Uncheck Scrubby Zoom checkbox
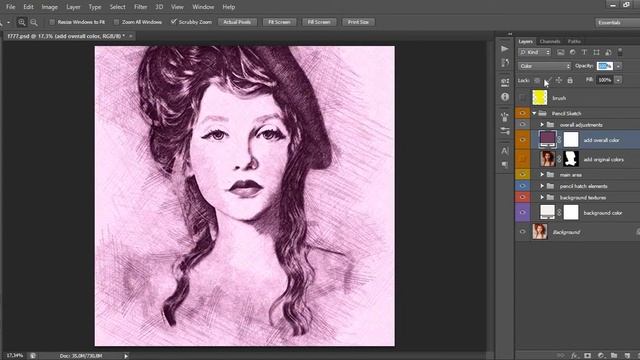 173,22
